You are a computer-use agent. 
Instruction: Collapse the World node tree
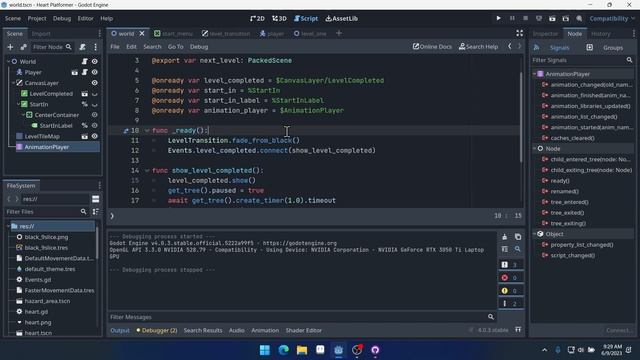click(8, 61)
